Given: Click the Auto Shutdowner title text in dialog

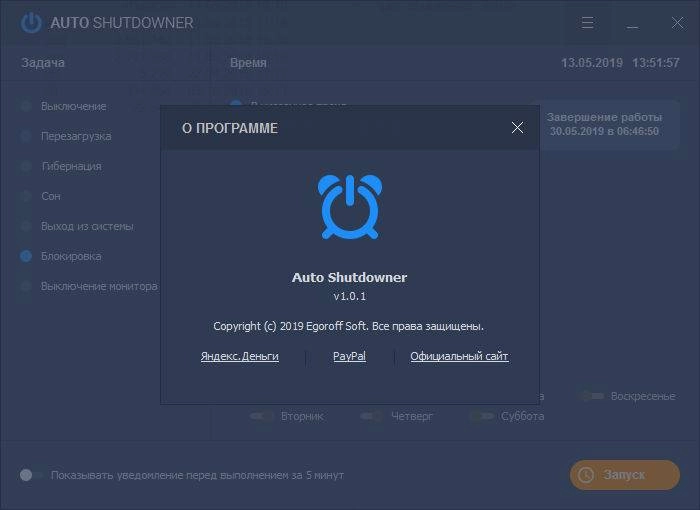Looking at the screenshot, I should [350, 277].
